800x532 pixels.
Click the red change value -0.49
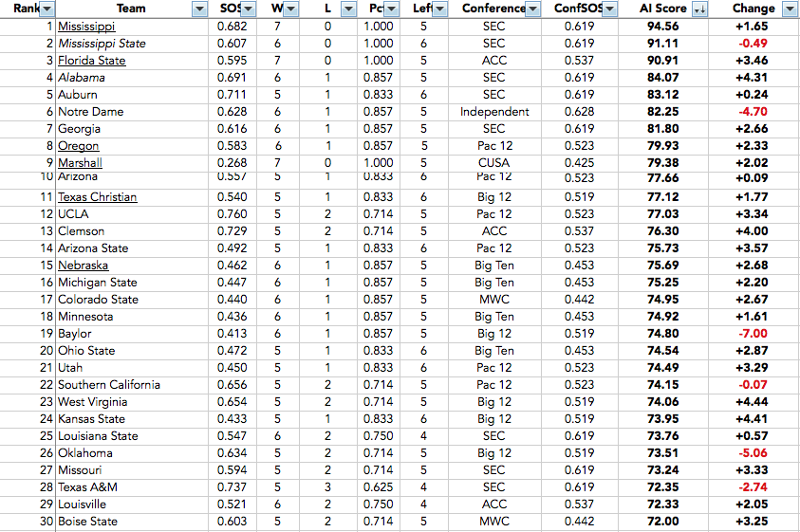(x=753, y=44)
